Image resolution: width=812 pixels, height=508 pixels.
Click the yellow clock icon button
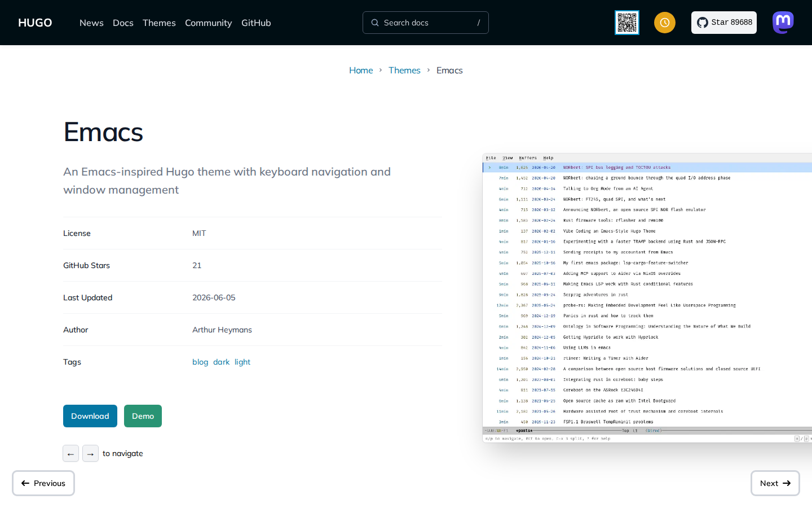[x=665, y=23]
